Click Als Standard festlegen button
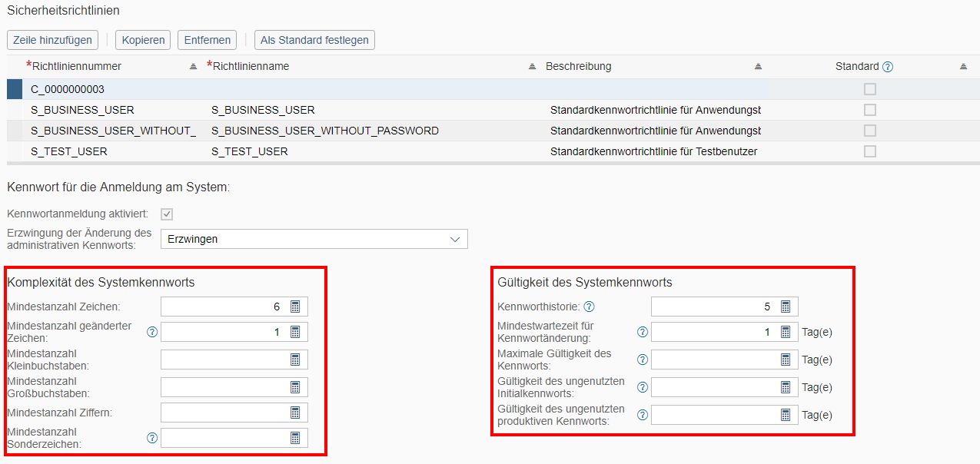The height and width of the screenshot is (464, 980). [x=314, y=40]
